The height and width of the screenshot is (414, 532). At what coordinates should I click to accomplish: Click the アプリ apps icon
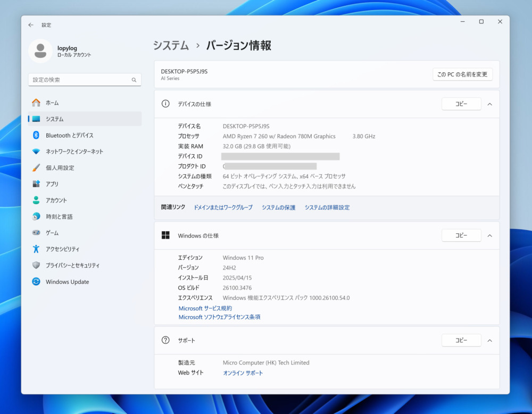coord(36,184)
